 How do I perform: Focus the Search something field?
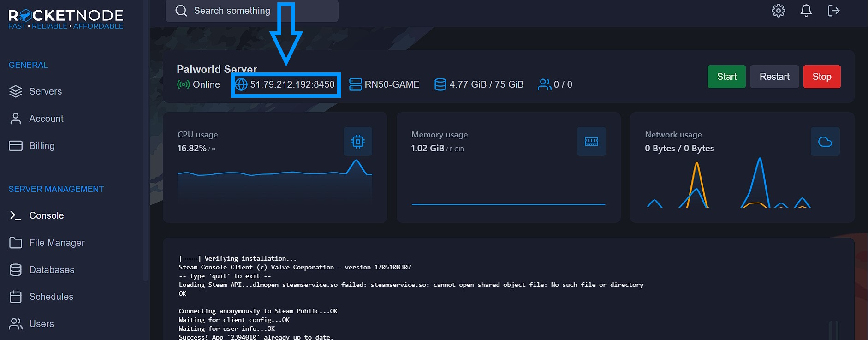point(252,11)
